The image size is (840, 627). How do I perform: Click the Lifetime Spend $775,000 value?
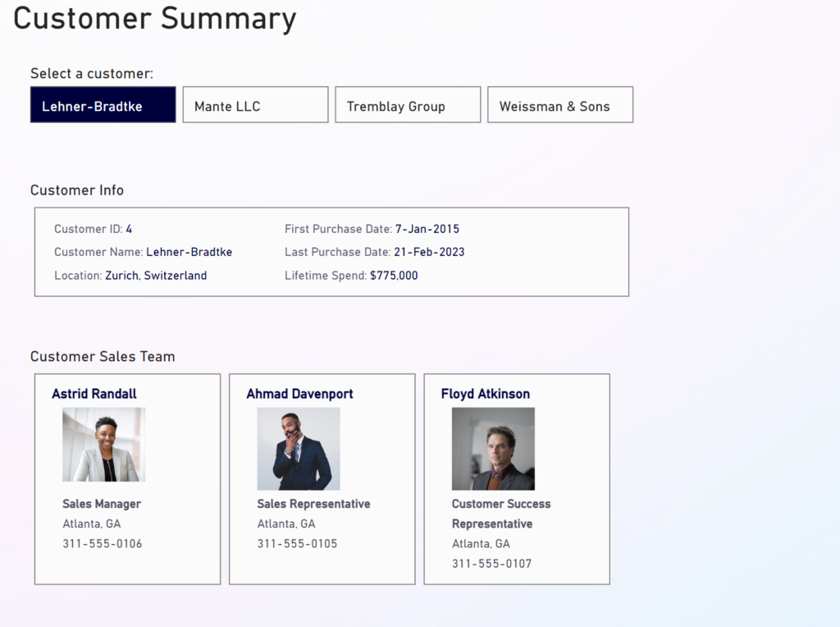click(394, 276)
